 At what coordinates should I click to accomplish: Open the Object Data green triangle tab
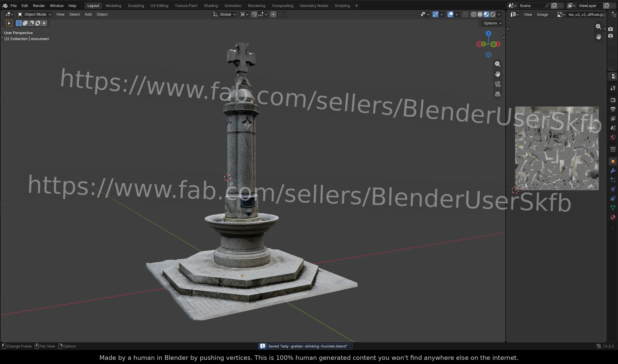613,208
